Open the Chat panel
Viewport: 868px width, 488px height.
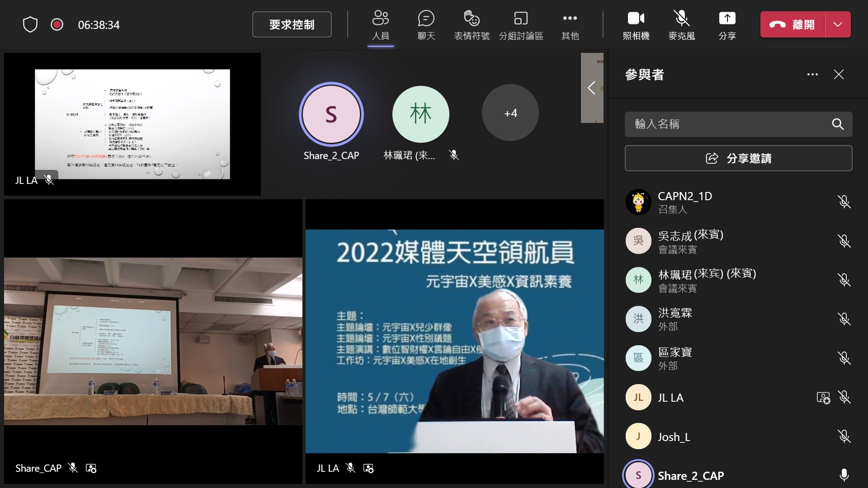click(426, 25)
